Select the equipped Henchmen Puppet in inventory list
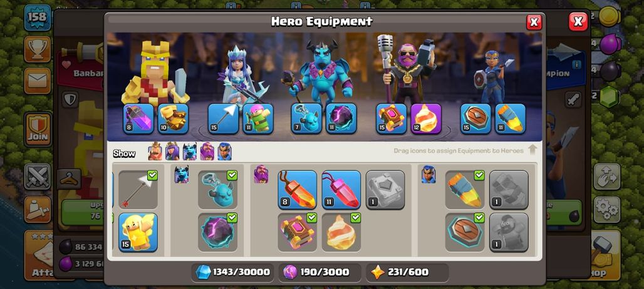Viewport: 644px width, 289px height. (217, 190)
